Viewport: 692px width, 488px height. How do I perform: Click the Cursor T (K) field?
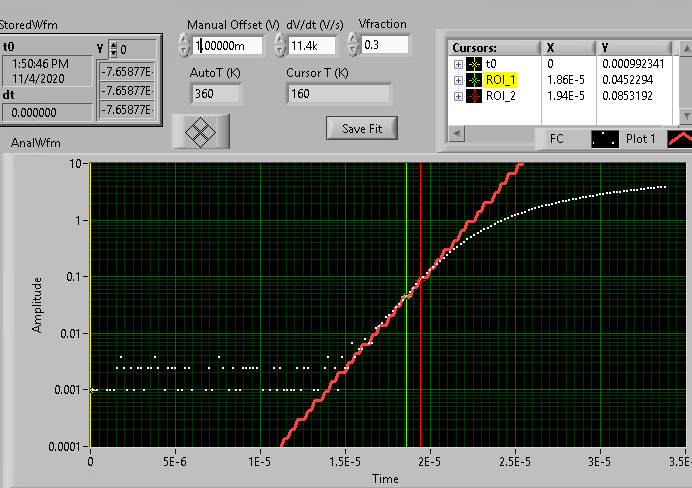click(x=338, y=93)
